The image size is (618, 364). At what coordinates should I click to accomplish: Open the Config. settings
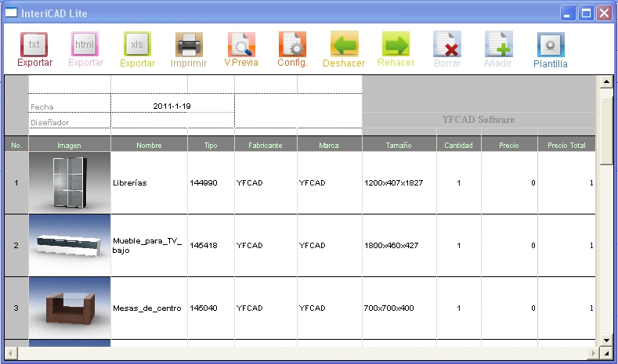point(292,49)
